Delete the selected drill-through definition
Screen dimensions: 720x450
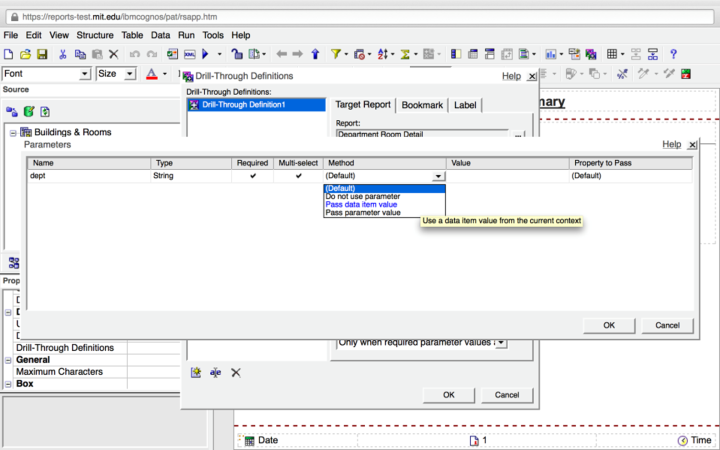236,372
